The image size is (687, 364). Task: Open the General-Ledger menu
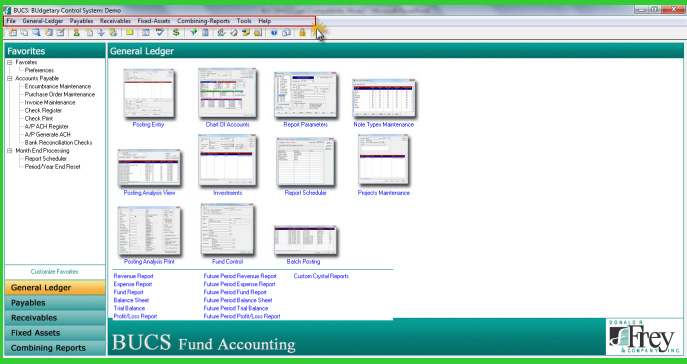pyautogui.click(x=43, y=21)
